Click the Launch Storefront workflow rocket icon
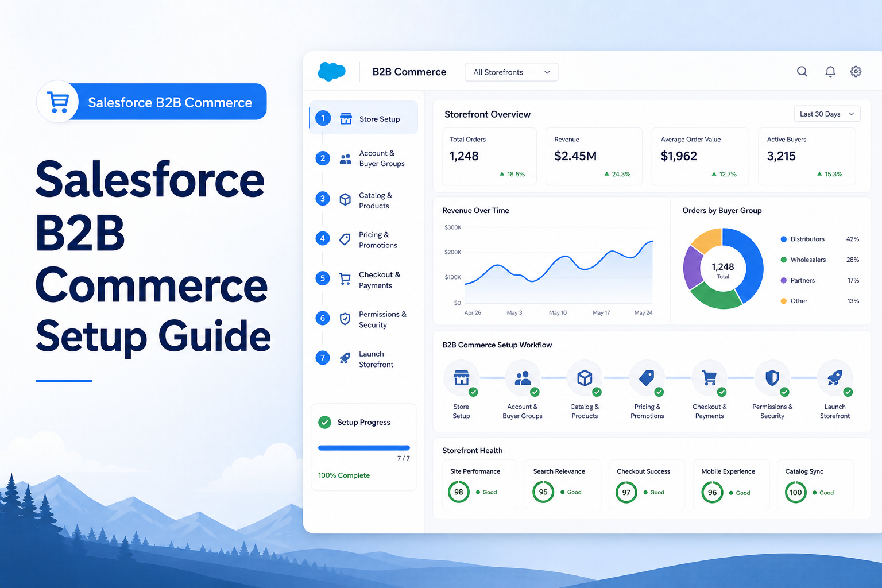The width and height of the screenshot is (882, 588). click(x=835, y=378)
